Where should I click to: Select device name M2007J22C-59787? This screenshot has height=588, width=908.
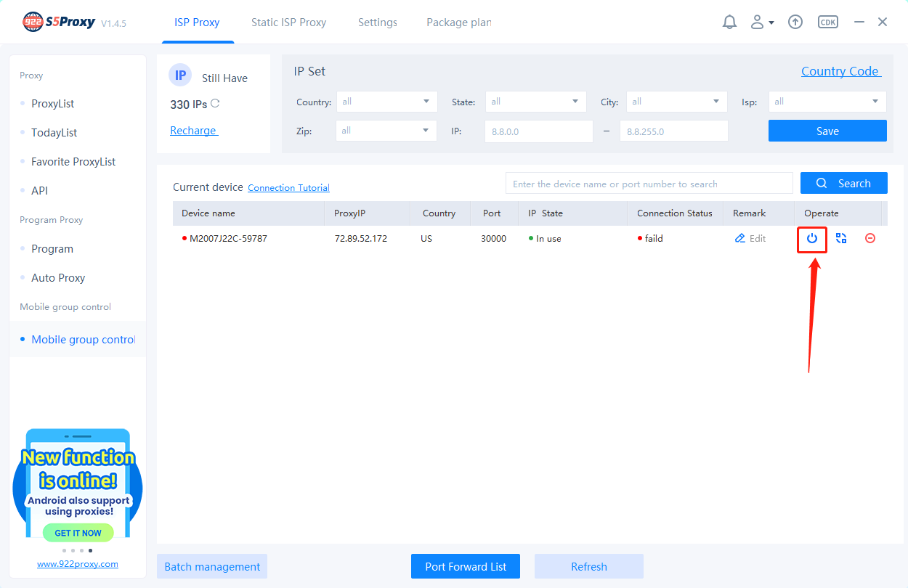(228, 238)
